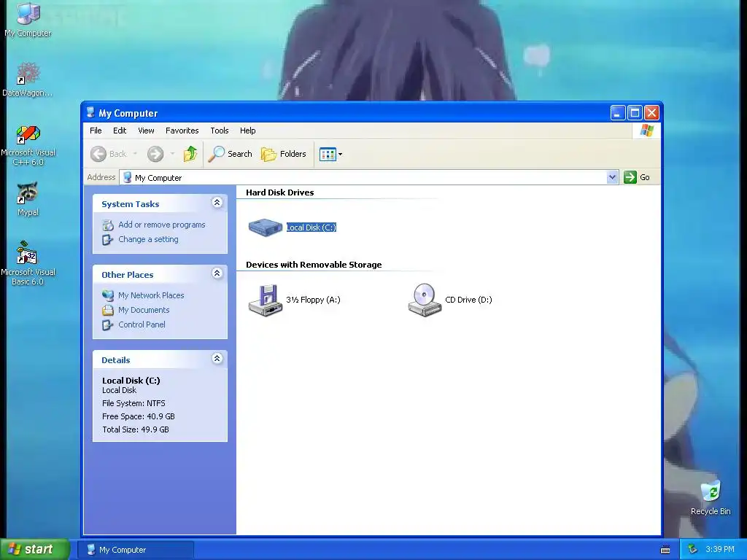Click My Computer taskbar button
The height and width of the screenshot is (560, 747).
tap(135, 550)
